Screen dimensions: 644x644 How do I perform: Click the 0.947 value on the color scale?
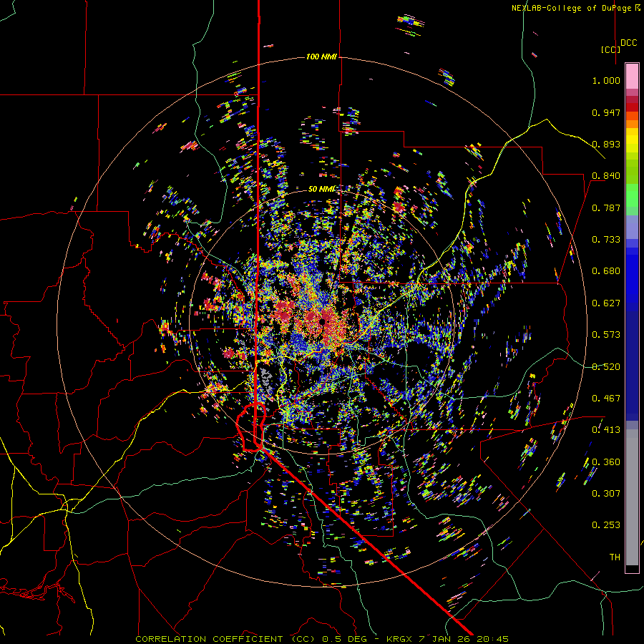(606, 112)
